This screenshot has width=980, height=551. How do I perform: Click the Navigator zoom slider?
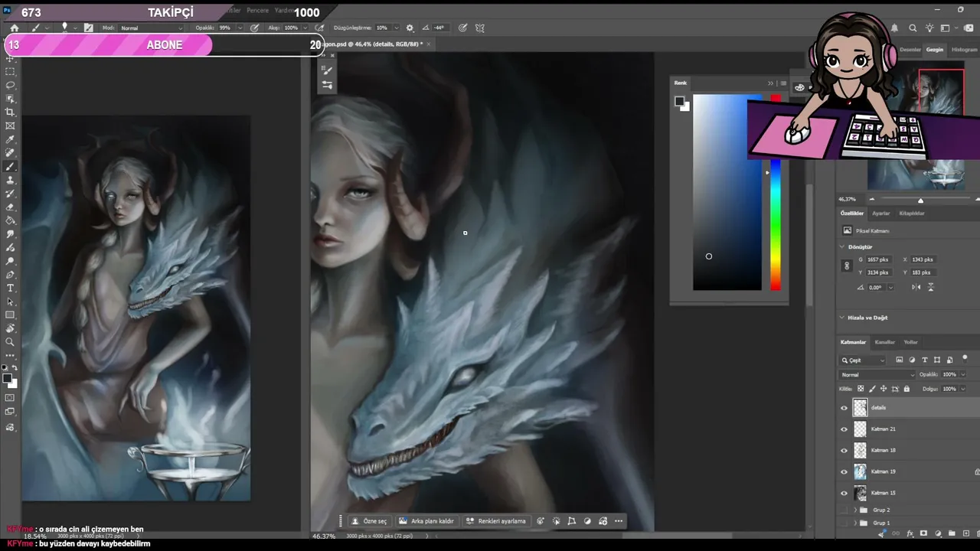920,200
